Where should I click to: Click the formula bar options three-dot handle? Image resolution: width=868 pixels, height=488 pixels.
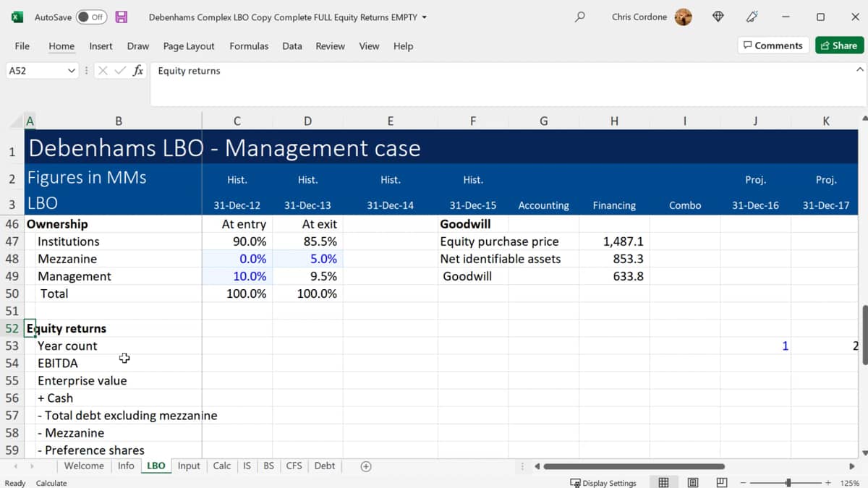87,71
